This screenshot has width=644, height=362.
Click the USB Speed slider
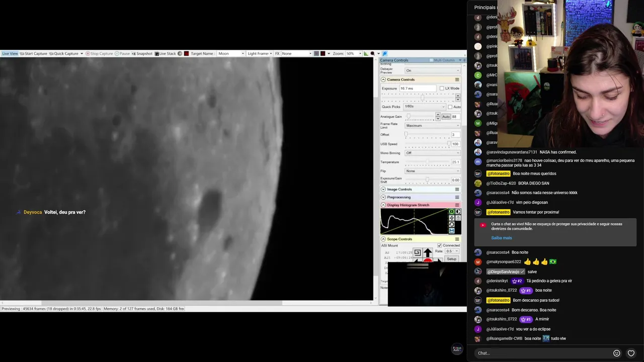[x=427, y=144]
